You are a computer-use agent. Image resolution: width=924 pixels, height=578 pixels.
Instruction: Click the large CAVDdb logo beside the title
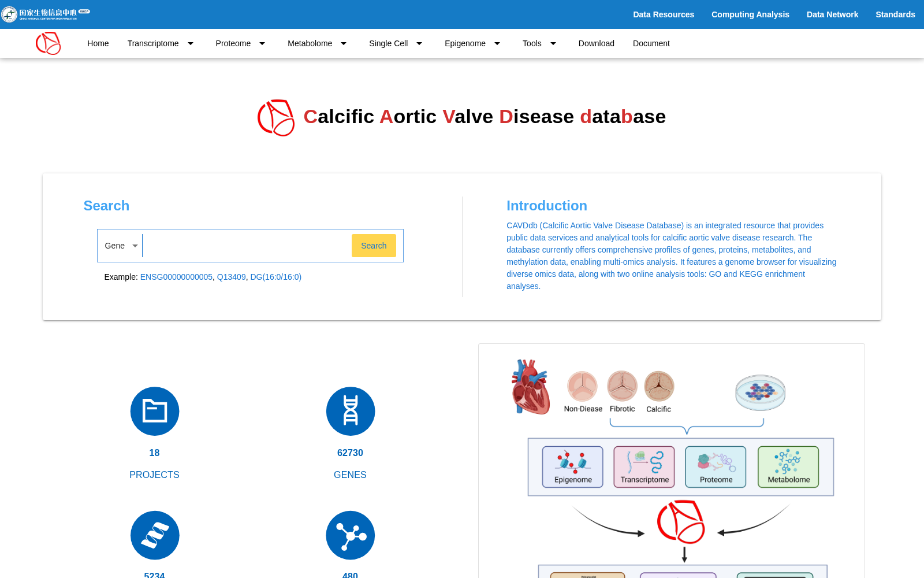pos(276,117)
